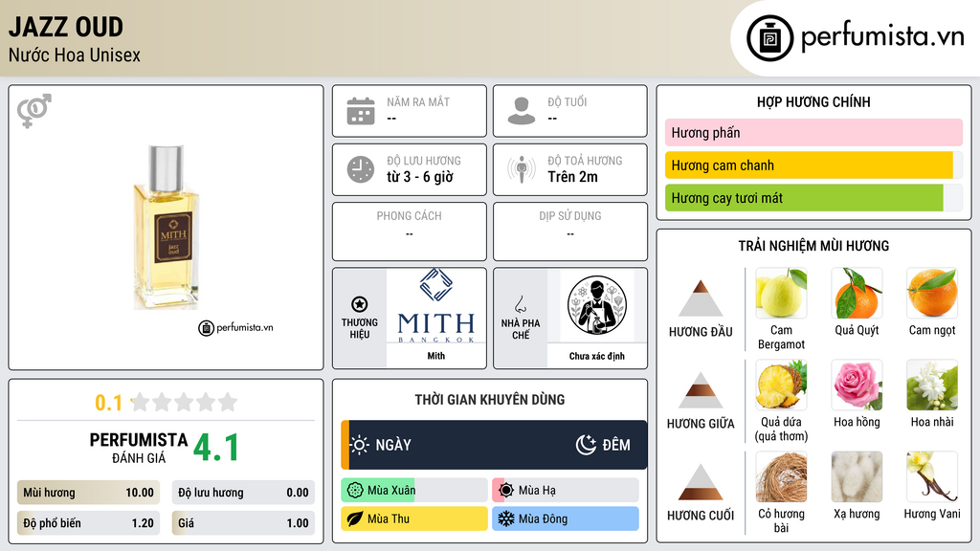
Task: Select the green Hương cay tươi mát bar
Action: (813, 198)
